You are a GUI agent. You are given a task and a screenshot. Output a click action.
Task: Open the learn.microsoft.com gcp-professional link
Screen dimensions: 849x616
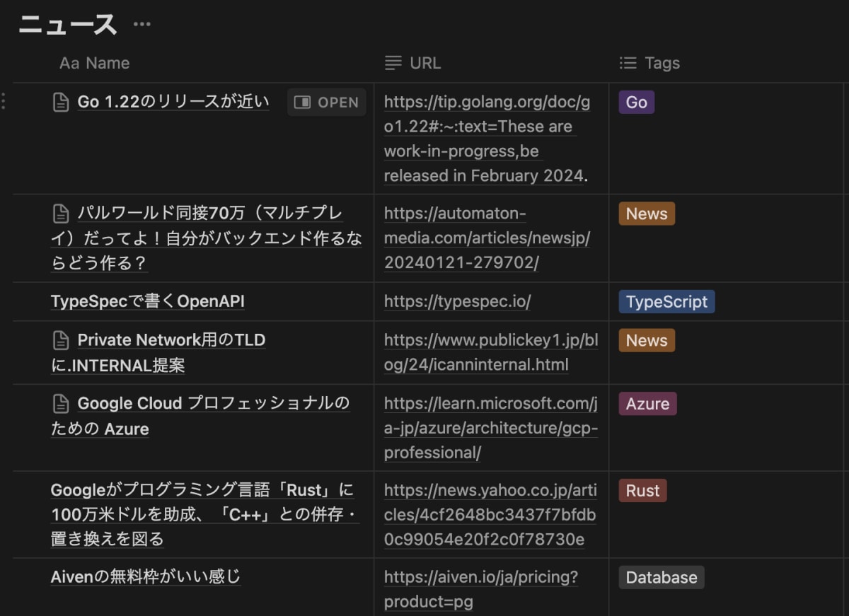491,429
